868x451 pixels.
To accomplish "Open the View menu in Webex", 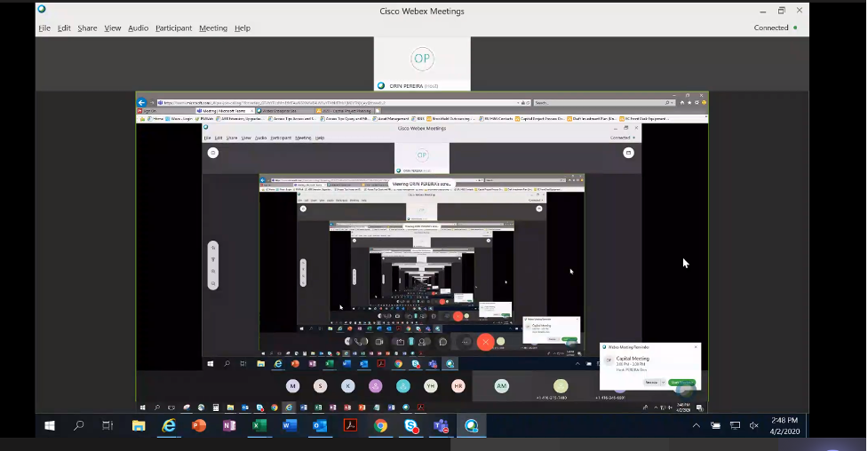I will pyautogui.click(x=112, y=28).
